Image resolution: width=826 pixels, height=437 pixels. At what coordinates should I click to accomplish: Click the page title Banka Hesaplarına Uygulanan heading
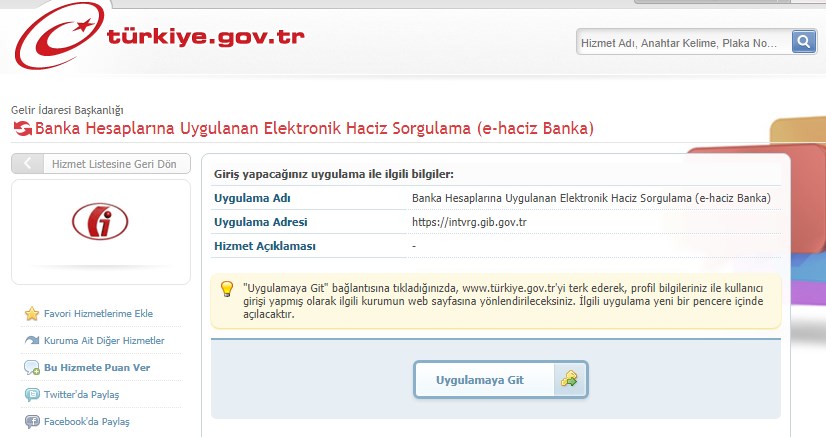314,128
